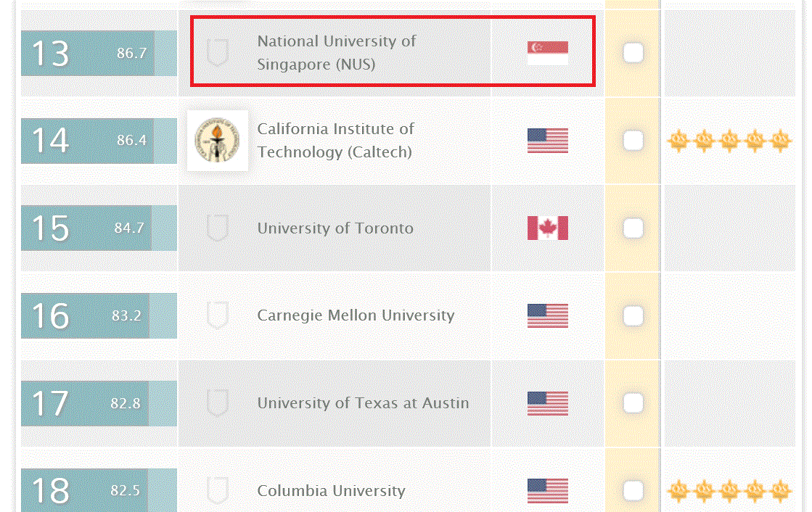Open the National University of Singapore link

click(x=336, y=51)
